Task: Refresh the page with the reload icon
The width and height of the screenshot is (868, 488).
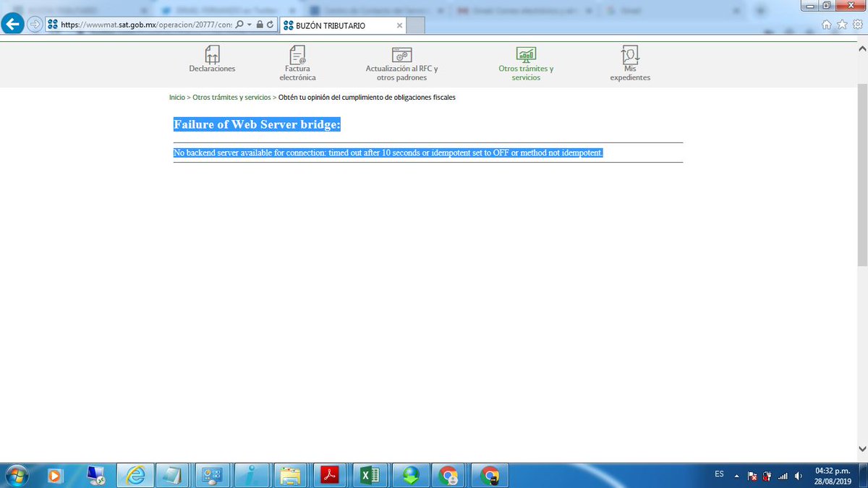Action: (x=271, y=25)
